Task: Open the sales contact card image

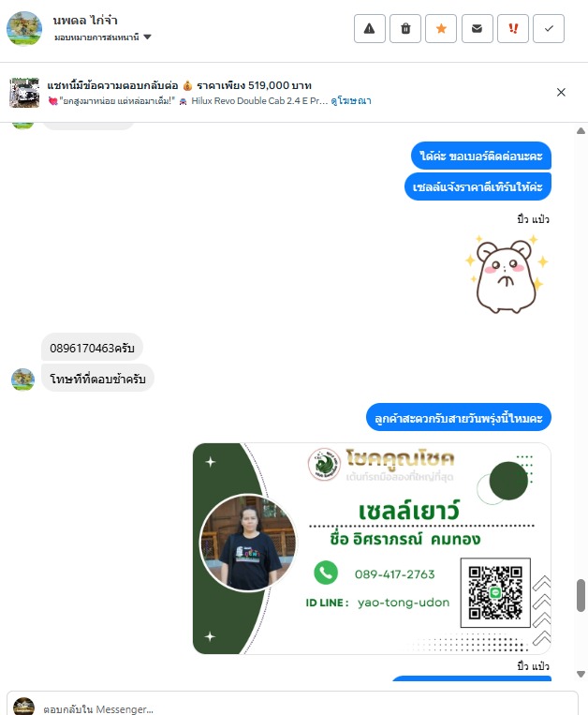Action: [372, 548]
